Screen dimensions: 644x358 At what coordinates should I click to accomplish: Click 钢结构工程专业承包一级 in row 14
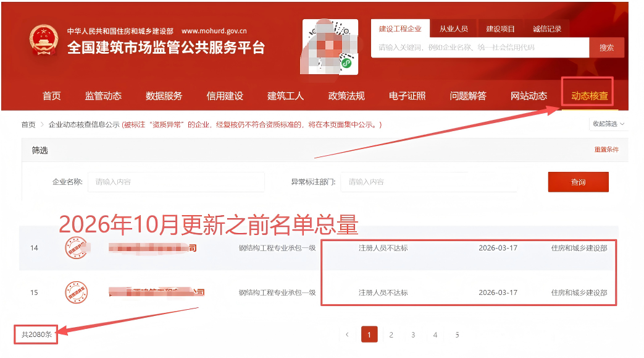pyautogui.click(x=277, y=248)
